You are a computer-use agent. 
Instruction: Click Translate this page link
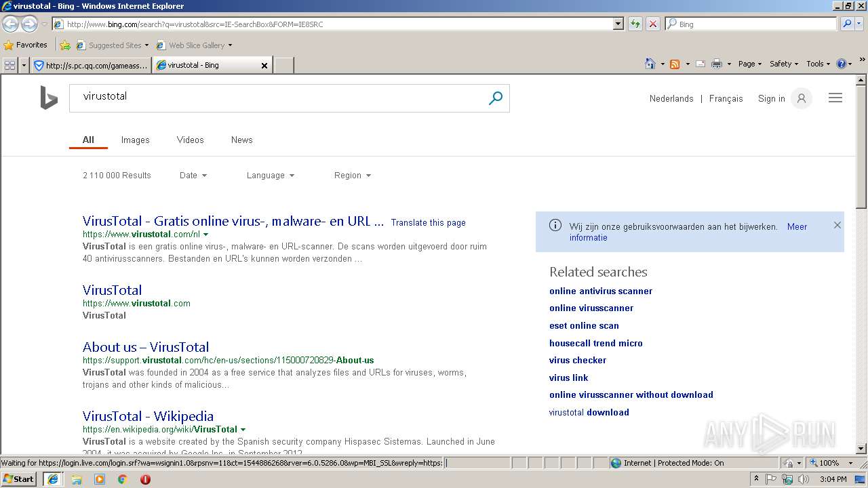point(428,222)
